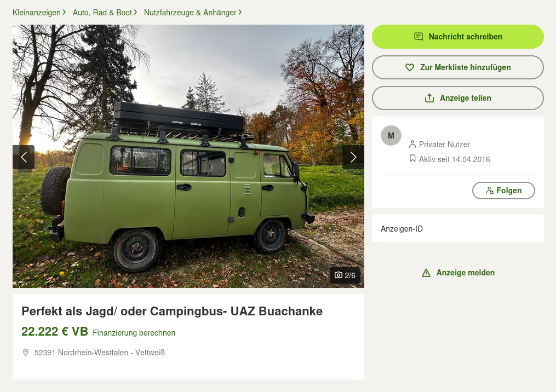The height and width of the screenshot is (392, 556).
Task: Click the add-person icon on Folgen button
Action: pyautogui.click(x=489, y=191)
